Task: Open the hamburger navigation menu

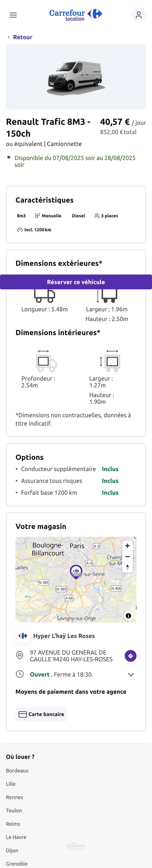Action: (13, 15)
